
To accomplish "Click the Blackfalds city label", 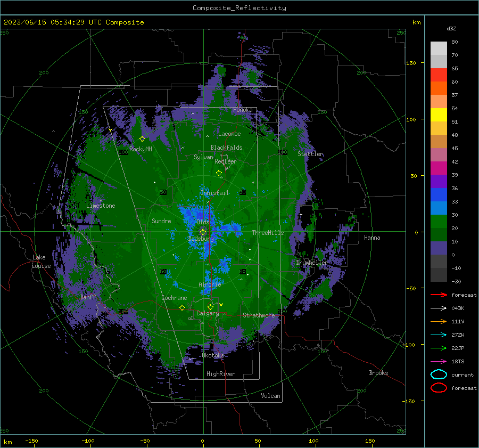I will (226, 148).
